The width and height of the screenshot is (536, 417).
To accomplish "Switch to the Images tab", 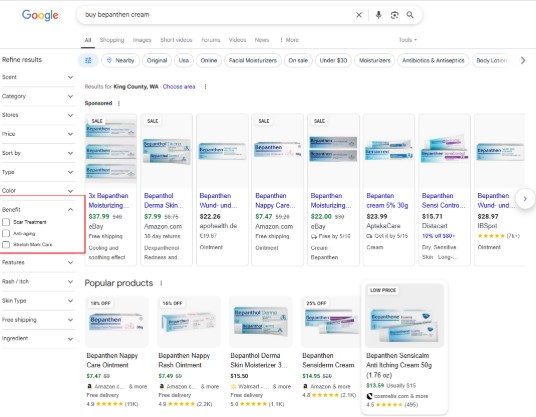I will coord(142,40).
